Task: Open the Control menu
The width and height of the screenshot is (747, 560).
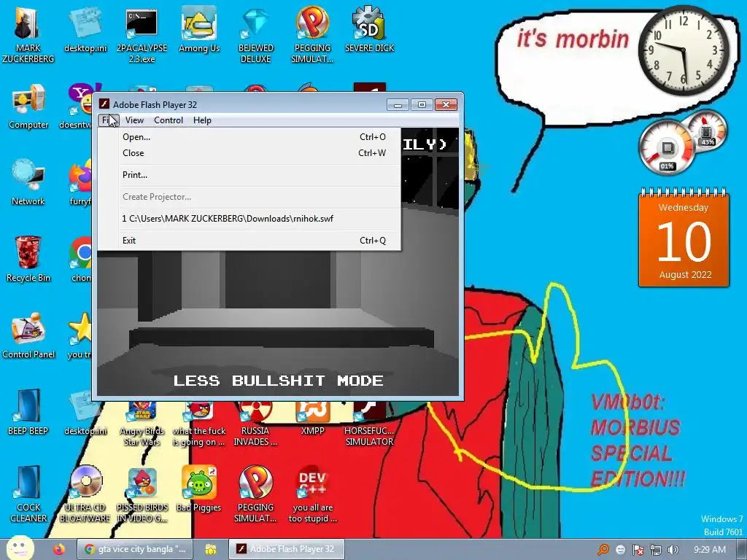Action: [x=169, y=120]
